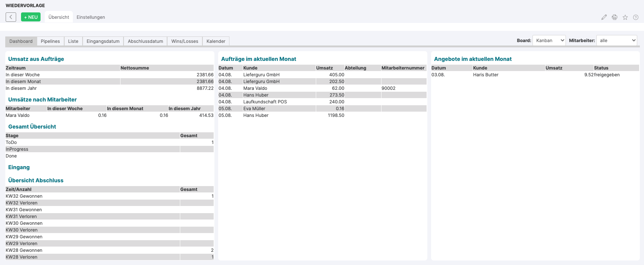Create new entry with + NEU button
The height and width of the screenshot is (265, 644).
(31, 17)
